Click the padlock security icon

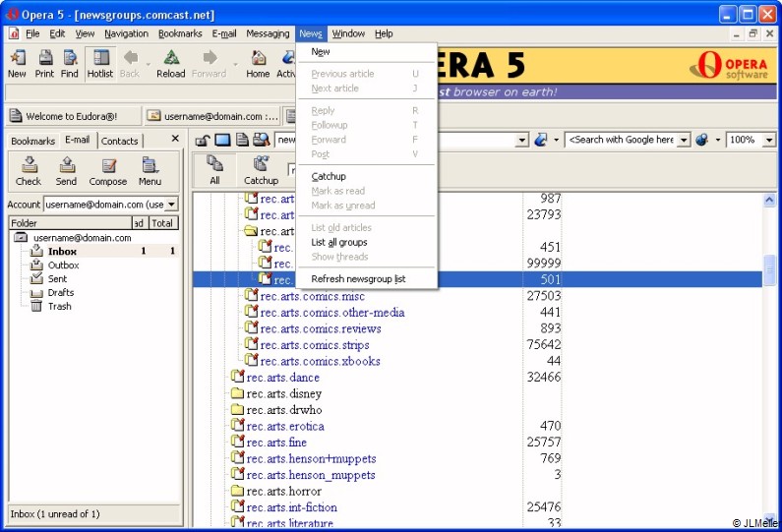[202, 140]
